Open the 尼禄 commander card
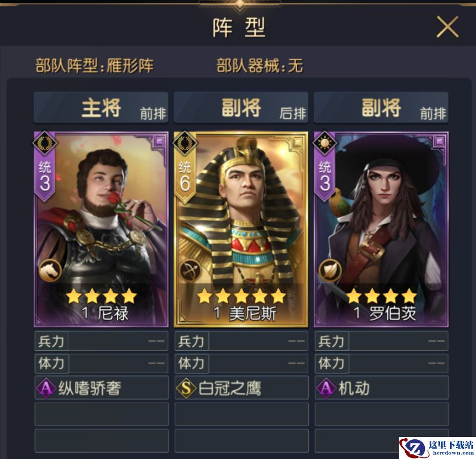476x459 pixels. (x=101, y=229)
